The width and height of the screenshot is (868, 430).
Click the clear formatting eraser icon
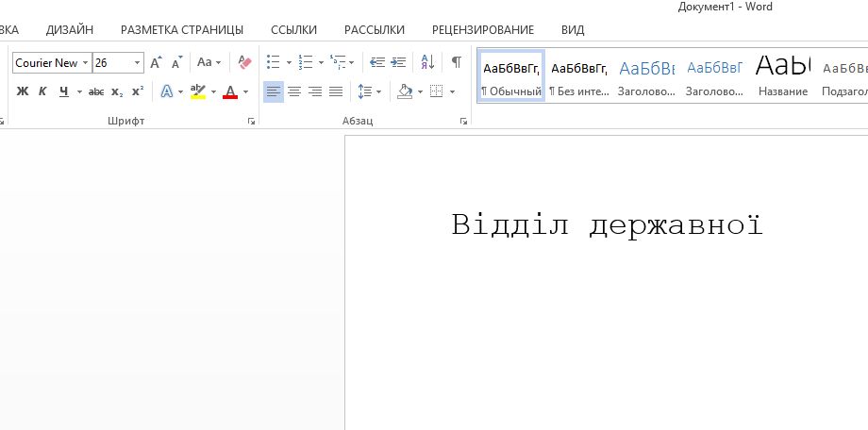pos(245,62)
